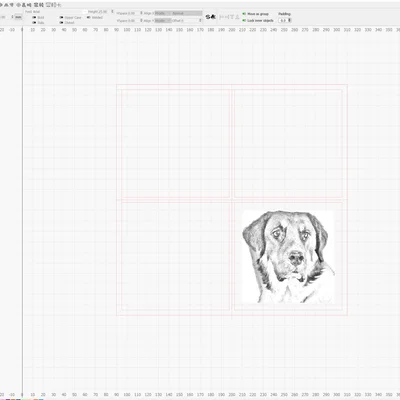The height and width of the screenshot is (400, 400).
Task: Toggle the Upper Case switch
Action: tap(62, 18)
